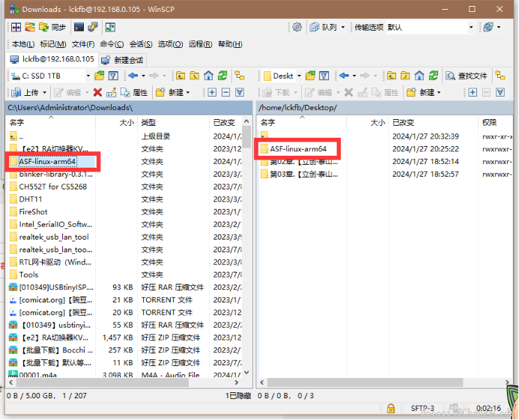Image resolution: width=519 pixels, height=420 pixels.
Task: Click the preferences gear icon
Action: point(297,27)
